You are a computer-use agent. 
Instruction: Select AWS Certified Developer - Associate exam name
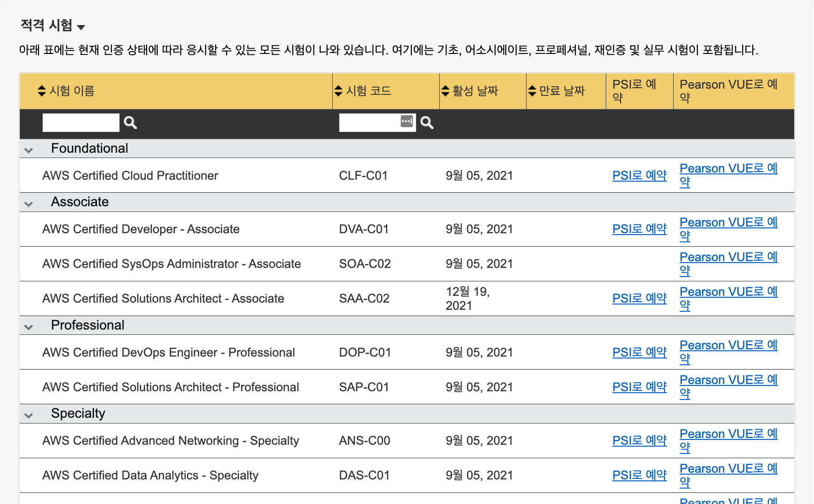point(141,229)
